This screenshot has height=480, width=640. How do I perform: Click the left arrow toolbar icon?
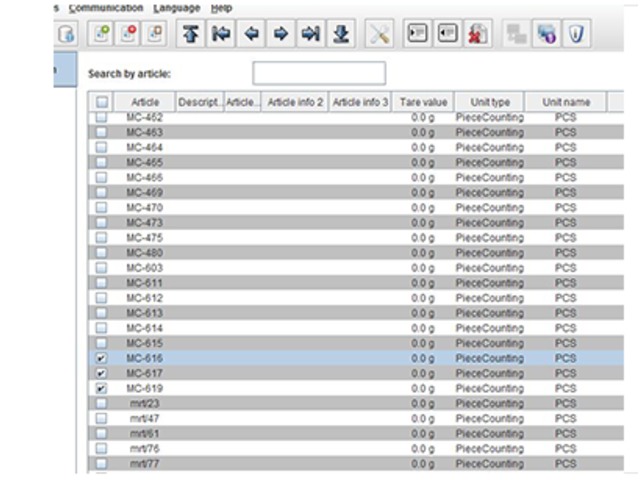coord(251,33)
